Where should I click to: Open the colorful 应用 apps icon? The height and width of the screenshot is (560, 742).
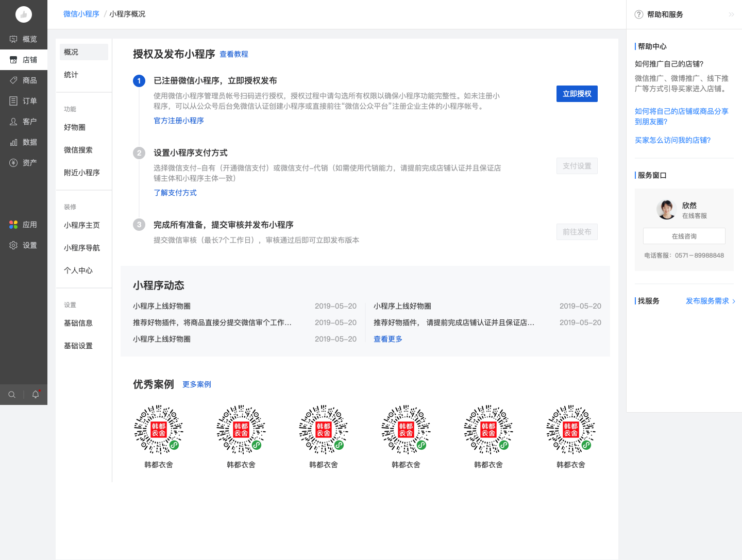click(x=13, y=225)
